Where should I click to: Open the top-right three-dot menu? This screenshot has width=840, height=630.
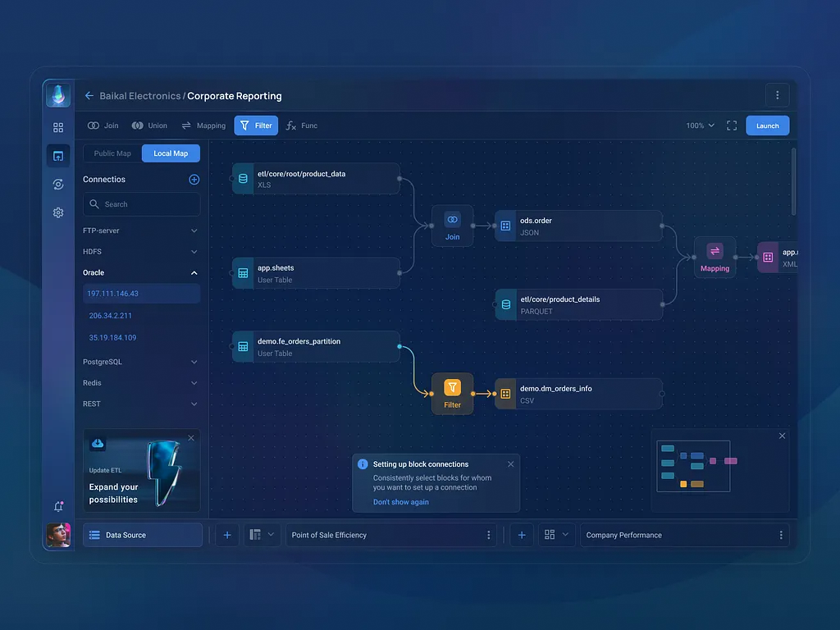click(778, 95)
